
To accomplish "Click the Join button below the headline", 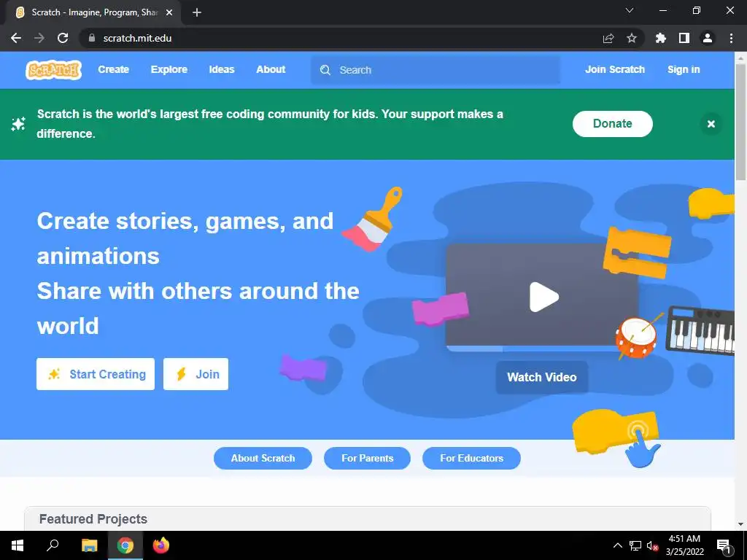I will coord(196,374).
